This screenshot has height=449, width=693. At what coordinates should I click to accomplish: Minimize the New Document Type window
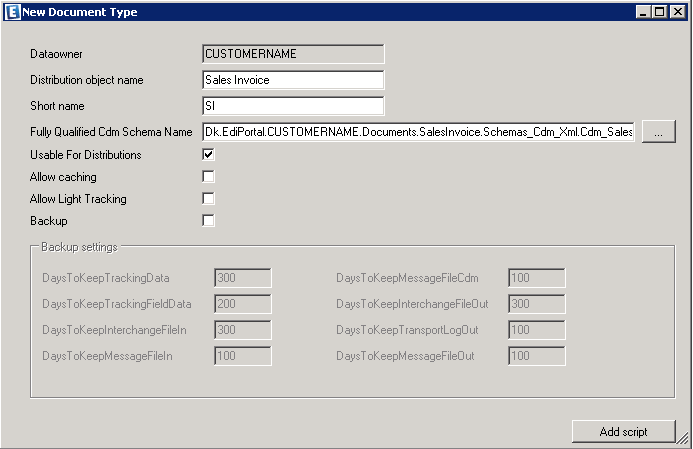tap(643, 12)
